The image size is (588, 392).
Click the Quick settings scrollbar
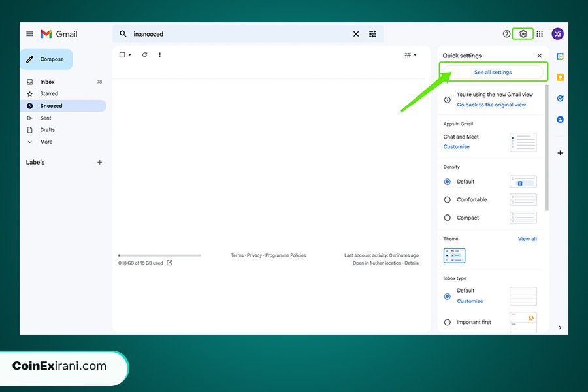546,148
